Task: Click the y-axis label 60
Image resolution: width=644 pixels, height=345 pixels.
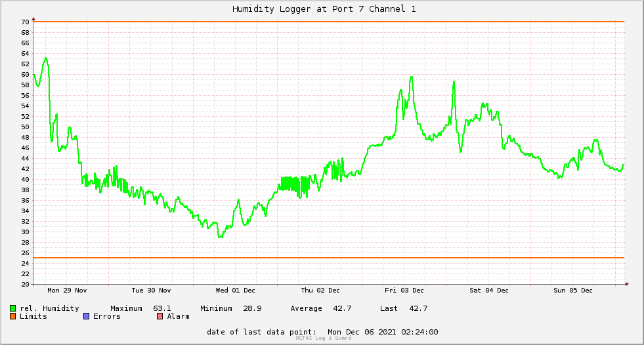Action: tap(26, 74)
